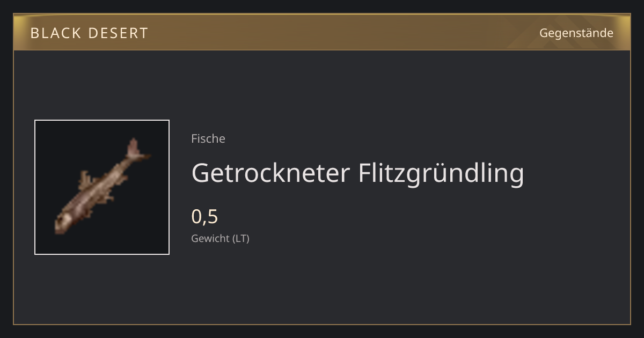Click the 0,5 weight value
The height and width of the screenshot is (338, 644).
coord(204,217)
